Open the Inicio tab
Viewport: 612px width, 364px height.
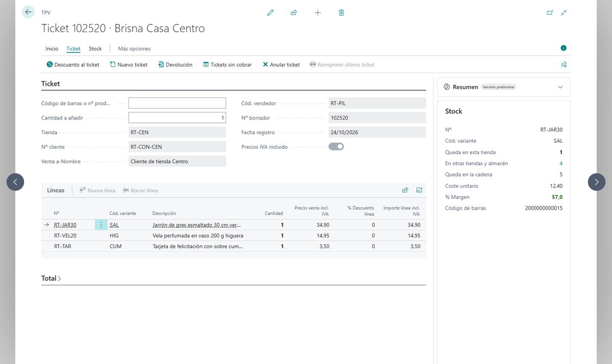coord(52,48)
